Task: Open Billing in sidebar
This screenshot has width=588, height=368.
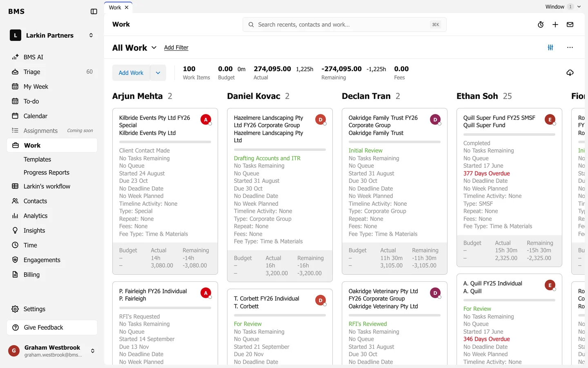Action: pyautogui.click(x=52, y=275)
